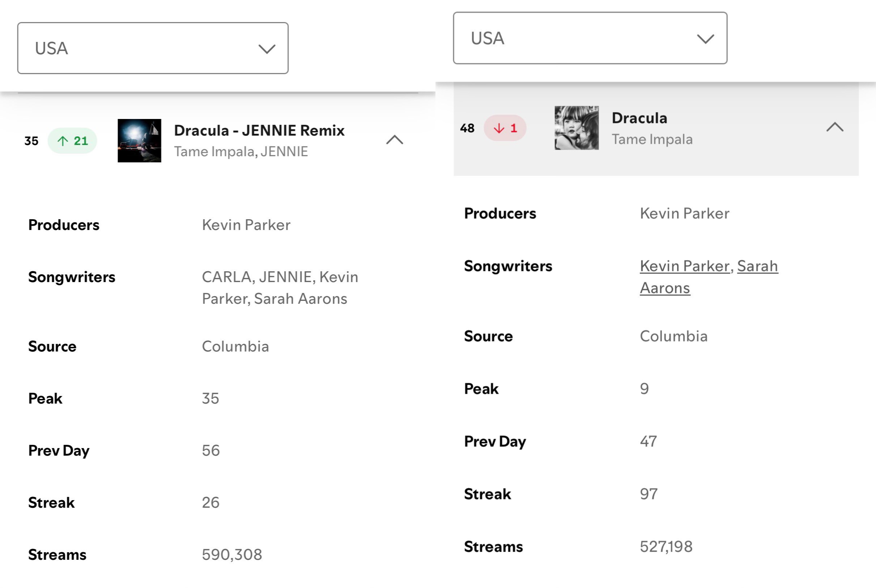Click the Dracula song title
The image size is (876, 588).
pyautogui.click(x=639, y=118)
